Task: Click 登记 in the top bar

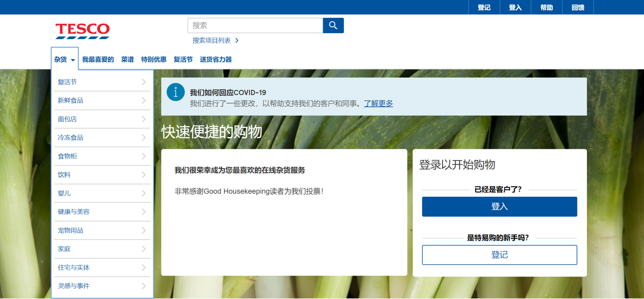Action: (484, 7)
